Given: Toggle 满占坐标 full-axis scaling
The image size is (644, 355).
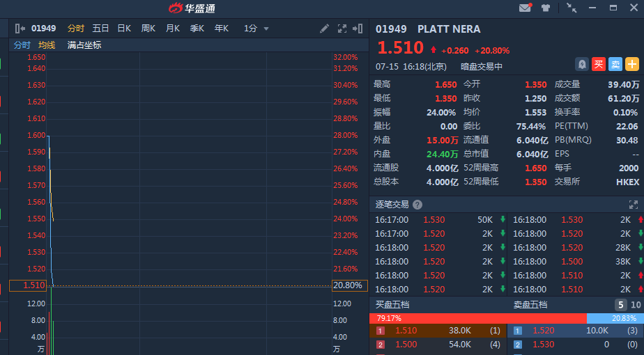Looking at the screenshot, I should click(x=84, y=45).
